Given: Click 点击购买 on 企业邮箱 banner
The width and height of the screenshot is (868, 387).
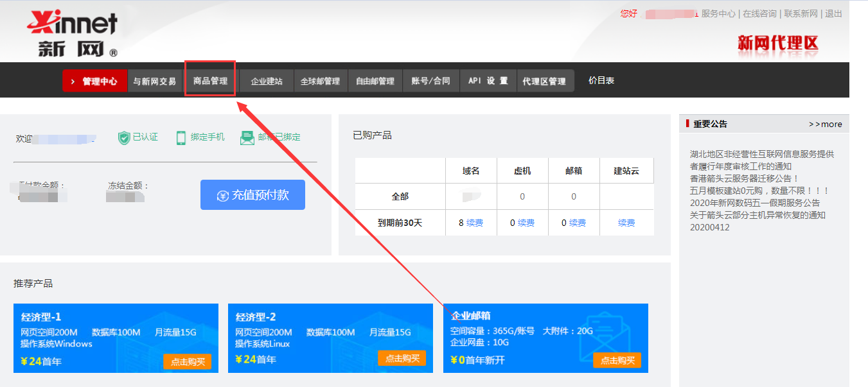Looking at the screenshot, I should (x=617, y=360).
